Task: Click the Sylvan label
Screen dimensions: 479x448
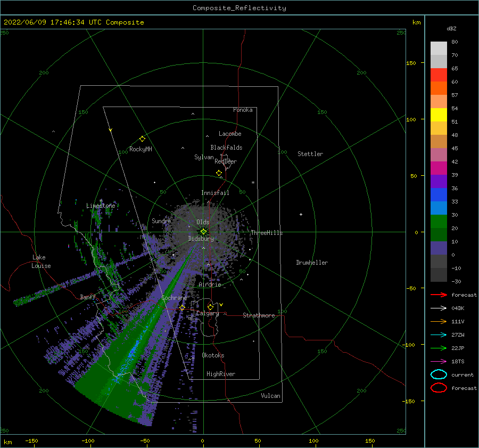Action: (x=204, y=157)
